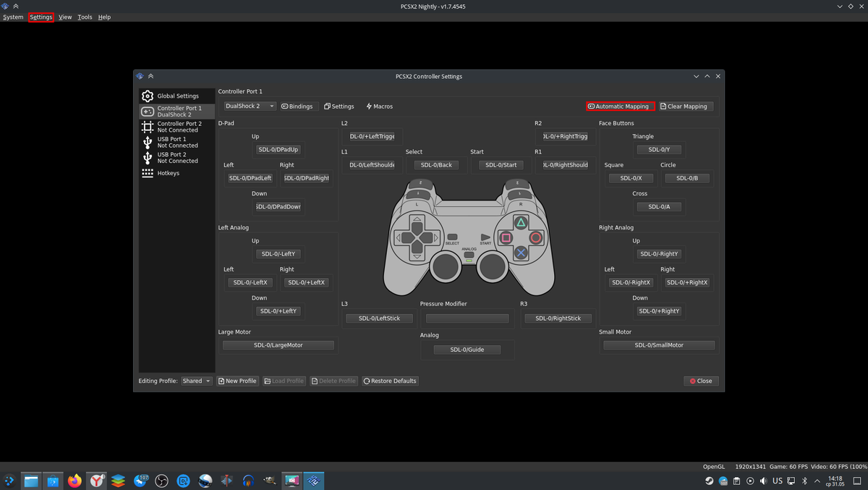868x490 pixels.
Task: Close the controller settings with Close button
Action: pos(701,381)
